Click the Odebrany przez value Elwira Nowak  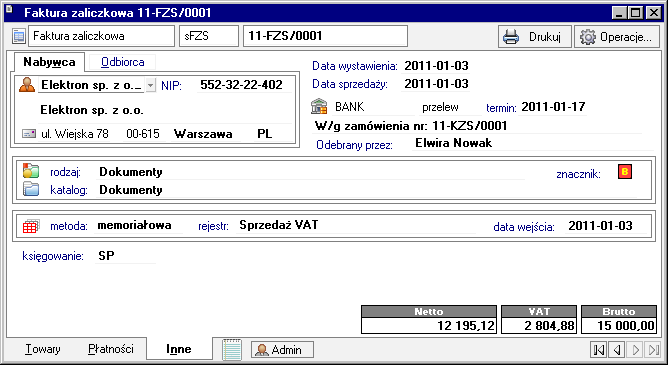(454, 143)
